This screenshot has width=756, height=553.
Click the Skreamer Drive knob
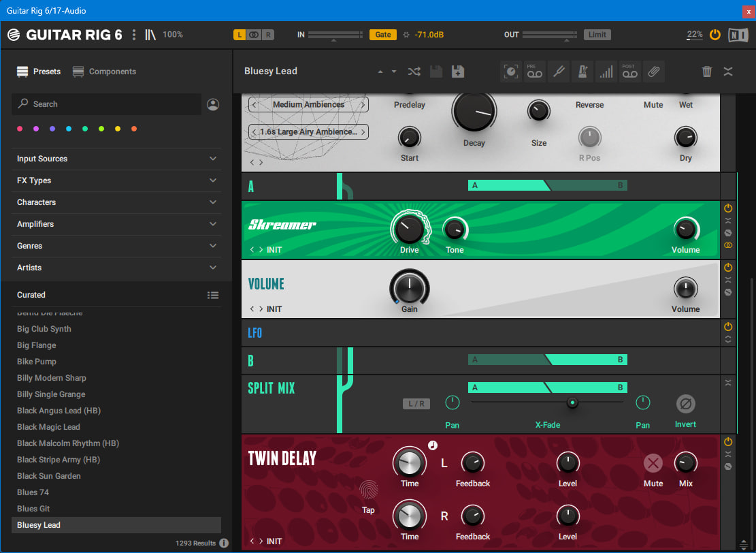pos(410,229)
